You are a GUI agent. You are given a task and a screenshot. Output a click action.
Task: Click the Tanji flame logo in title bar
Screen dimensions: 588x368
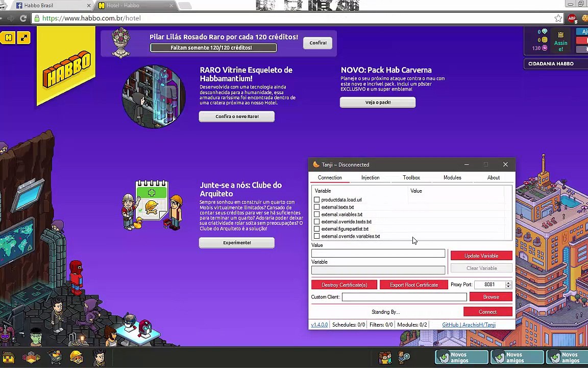coord(316,164)
